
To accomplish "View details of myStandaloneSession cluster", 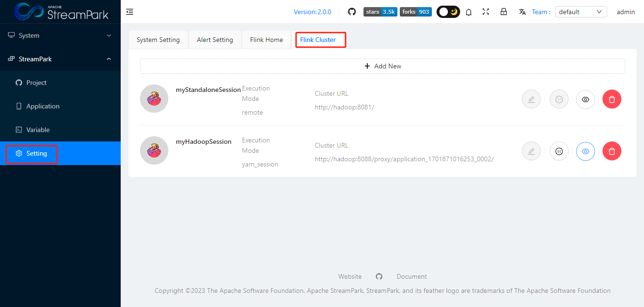I will (x=585, y=100).
